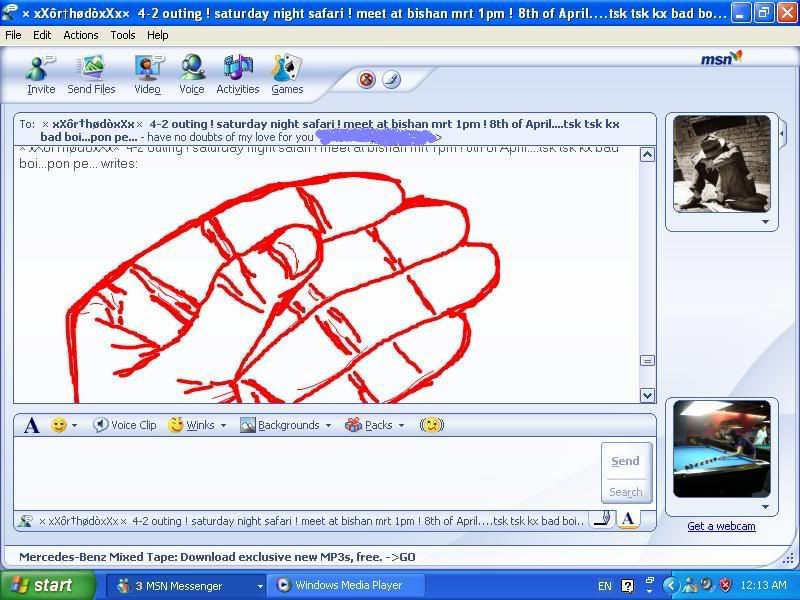The width and height of the screenshot is (800, 600).
Task: Open the Edit menu
Action: point(42,35)
